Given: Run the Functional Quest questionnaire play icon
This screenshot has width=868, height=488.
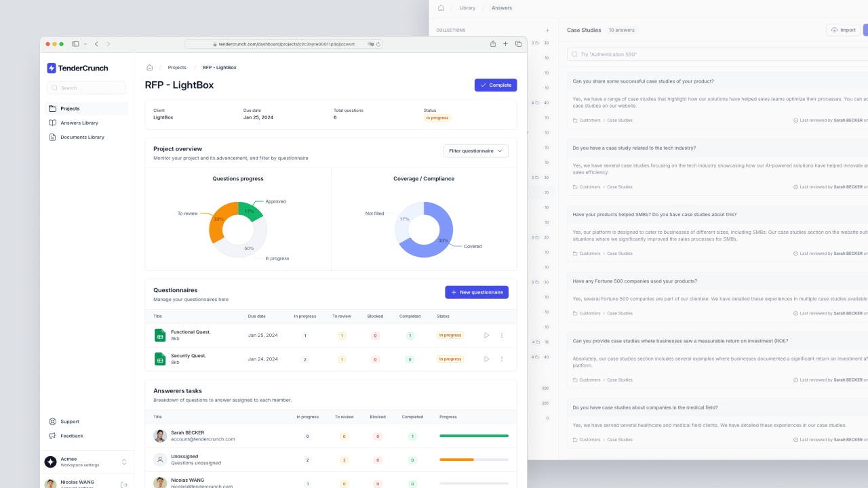Looking at the screenshot, I should [486, 335].
